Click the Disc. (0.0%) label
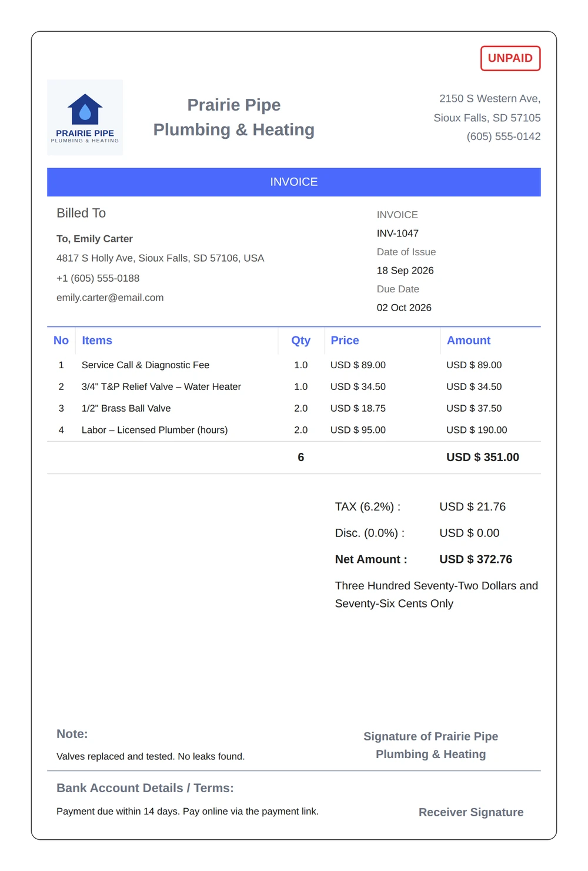 click(x=370, y=533)
